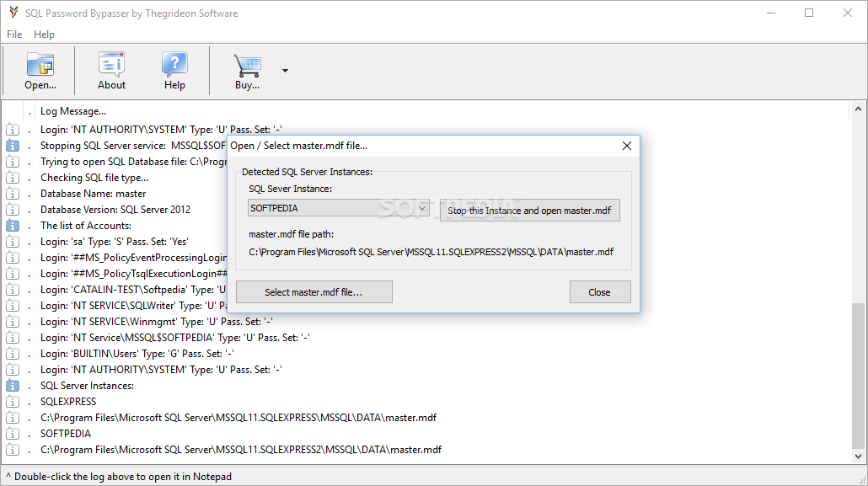Click the log vertical scrollbar thumb

pos(858,376)
